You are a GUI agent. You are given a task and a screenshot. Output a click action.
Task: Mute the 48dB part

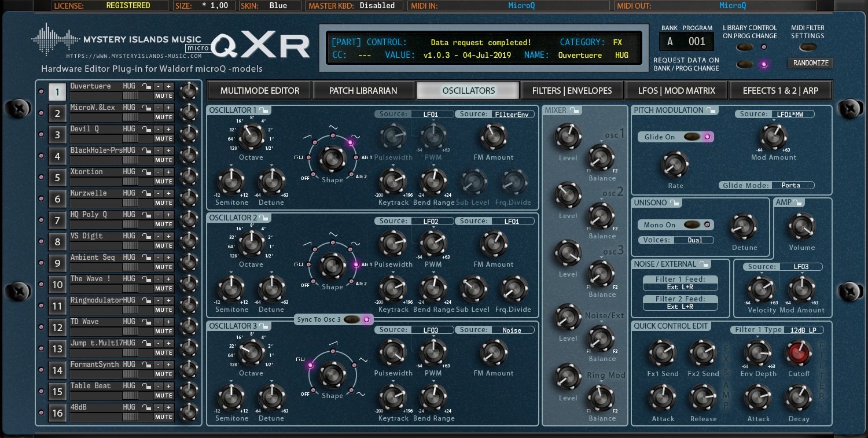[164, 417]
